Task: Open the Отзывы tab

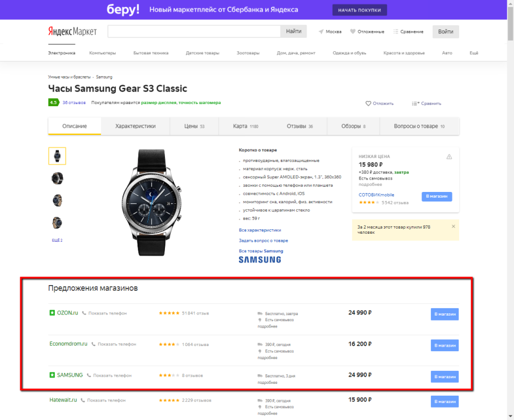Action: pos(299,126)
